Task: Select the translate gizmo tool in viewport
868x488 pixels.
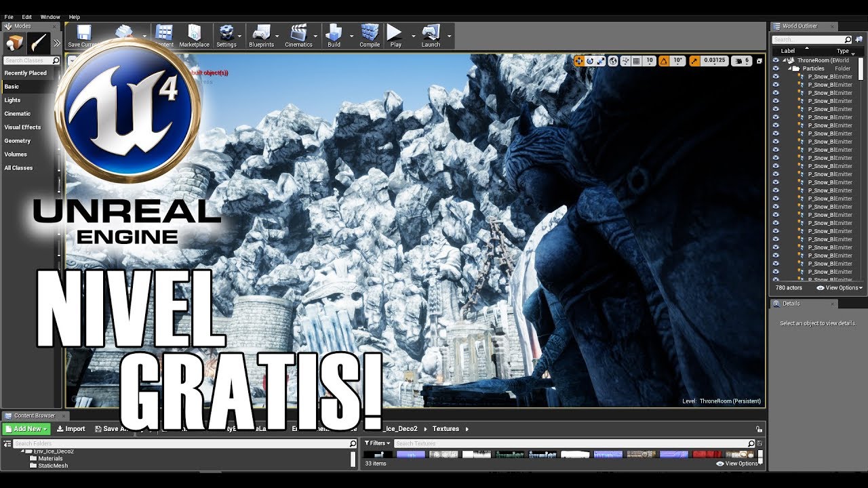Action: (578, 61)
